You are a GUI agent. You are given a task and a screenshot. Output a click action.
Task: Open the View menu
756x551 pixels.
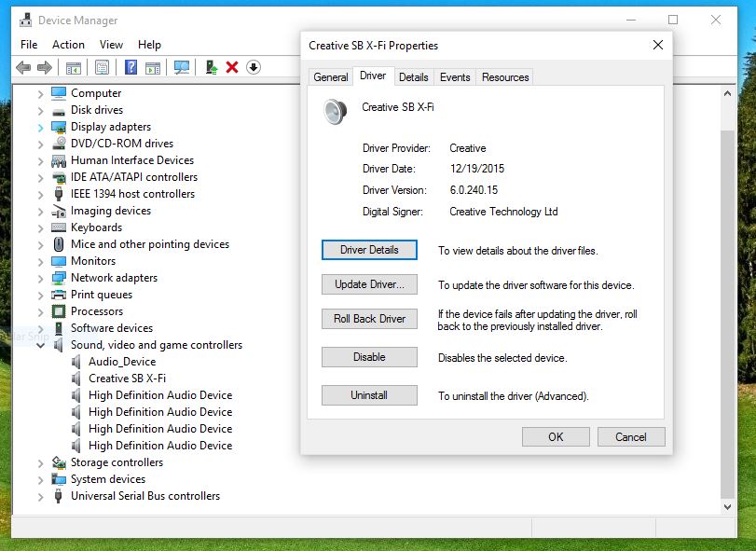tap(111, 45)
